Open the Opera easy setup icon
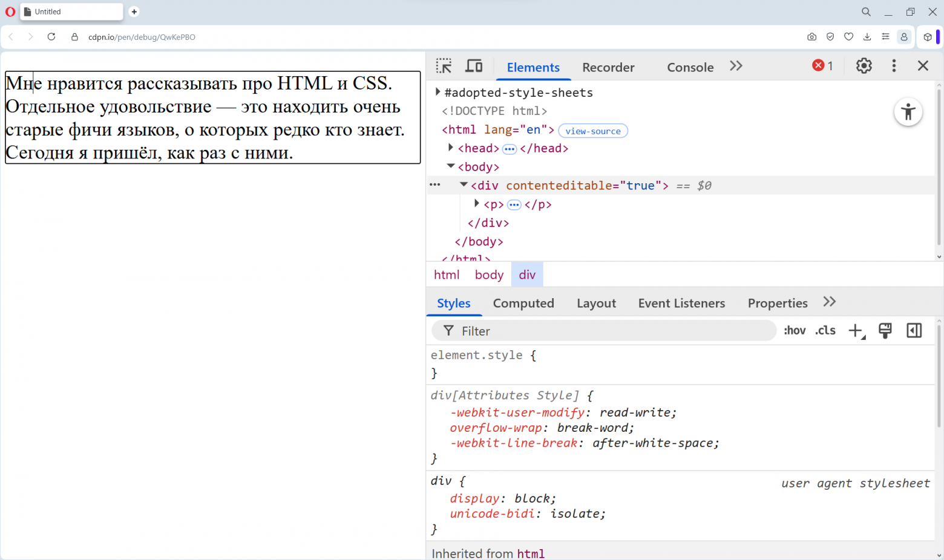The image size is (944, 560). pyautogui.click(x=885, y=37)
